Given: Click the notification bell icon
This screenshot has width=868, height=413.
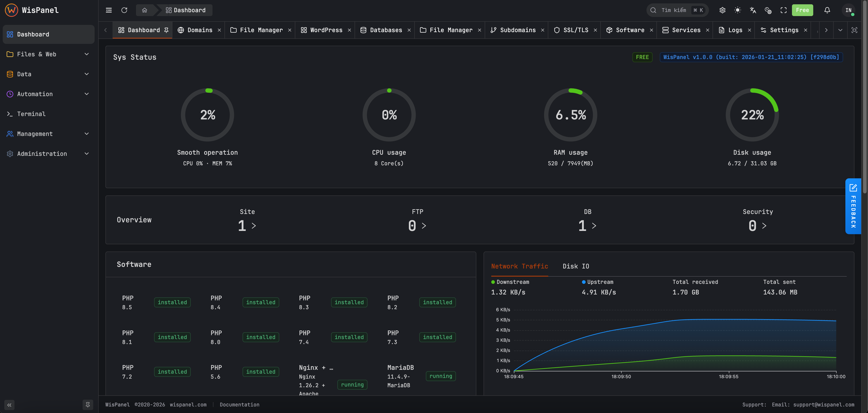Looking at the screenshot, I should (x=827, y=10).
